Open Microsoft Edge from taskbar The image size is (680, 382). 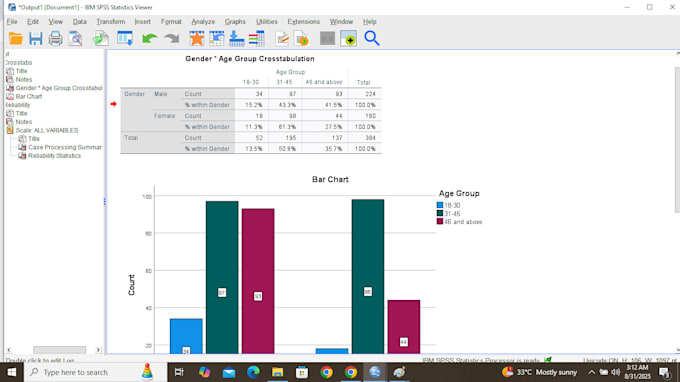[x=253, y=372]
